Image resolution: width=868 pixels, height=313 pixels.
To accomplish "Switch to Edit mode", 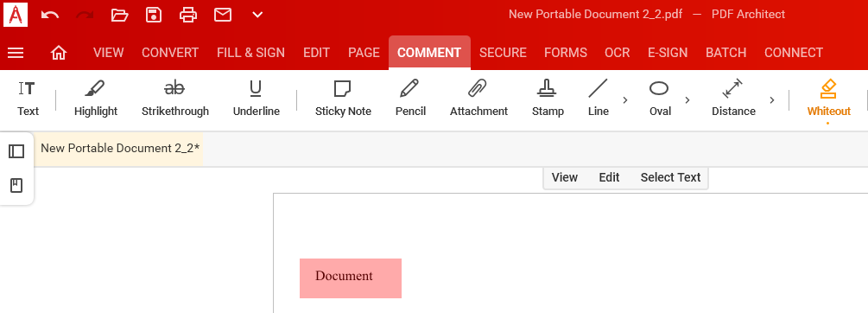I will [x=609, y=177].
